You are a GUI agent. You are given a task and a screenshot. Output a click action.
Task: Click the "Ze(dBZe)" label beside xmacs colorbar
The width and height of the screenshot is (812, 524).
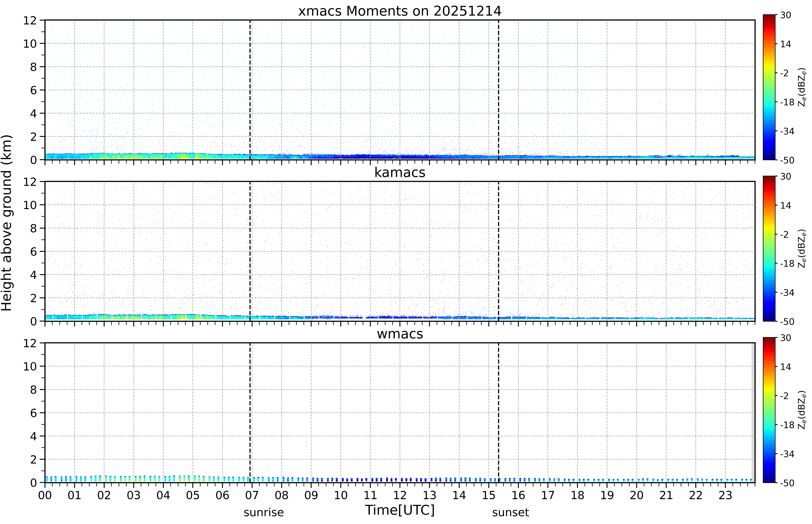pyautogui.click(x=802, y=87)
